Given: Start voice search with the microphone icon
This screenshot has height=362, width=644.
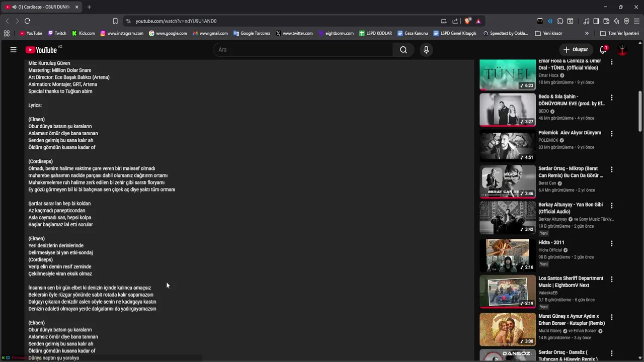Looking at the screenshot, I should [426, 50].
